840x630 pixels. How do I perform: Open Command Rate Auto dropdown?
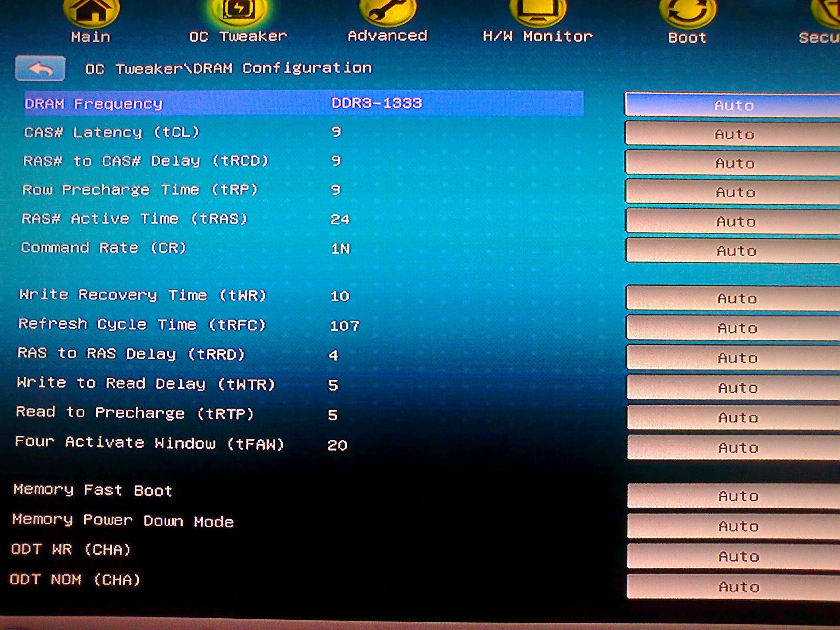(736, 250)
